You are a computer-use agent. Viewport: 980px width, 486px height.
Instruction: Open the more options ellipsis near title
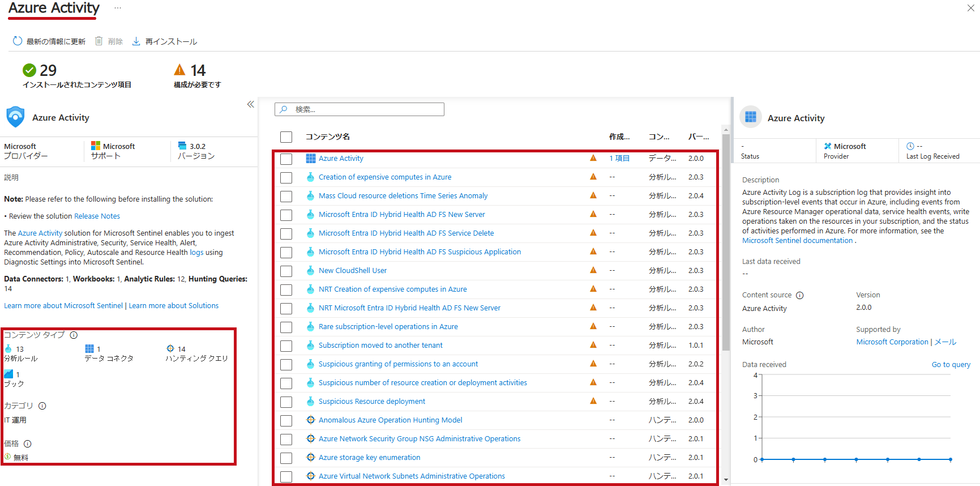[117, 8]
